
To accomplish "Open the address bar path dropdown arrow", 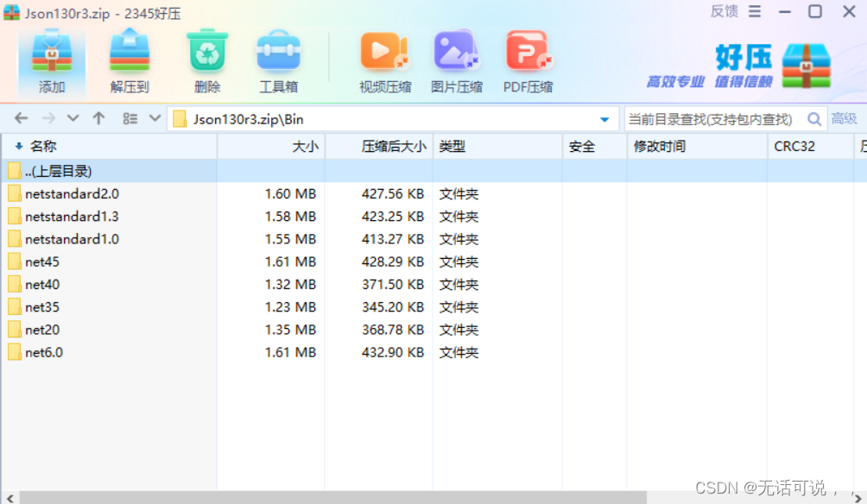I will click(x=604, y=118).
